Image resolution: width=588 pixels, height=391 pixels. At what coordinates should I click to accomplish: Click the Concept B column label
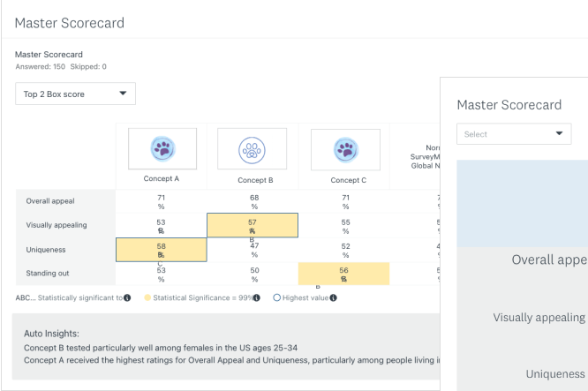253,180
